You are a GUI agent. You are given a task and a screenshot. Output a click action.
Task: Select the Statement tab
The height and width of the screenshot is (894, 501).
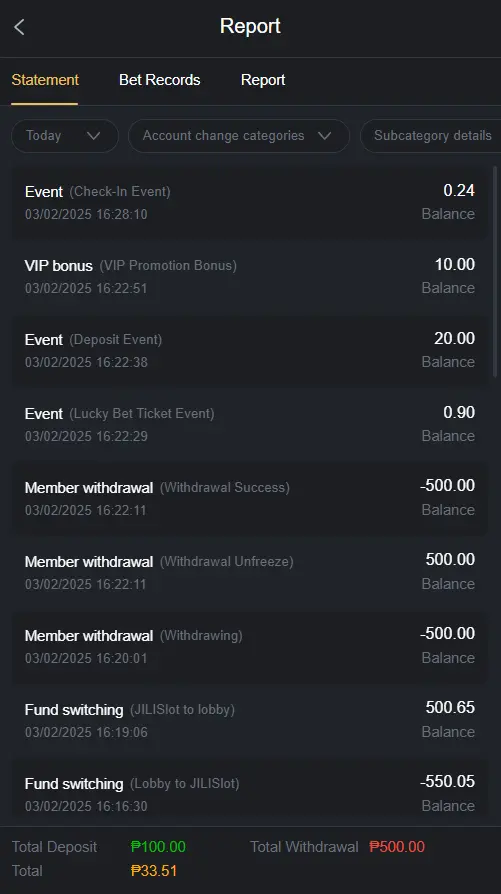[45, 80]
